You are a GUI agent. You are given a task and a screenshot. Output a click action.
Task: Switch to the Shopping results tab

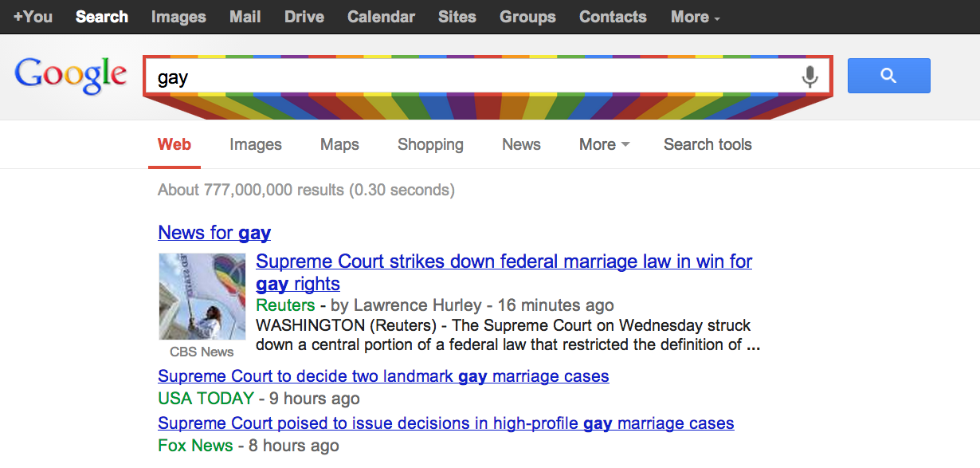tap(430, 144)
